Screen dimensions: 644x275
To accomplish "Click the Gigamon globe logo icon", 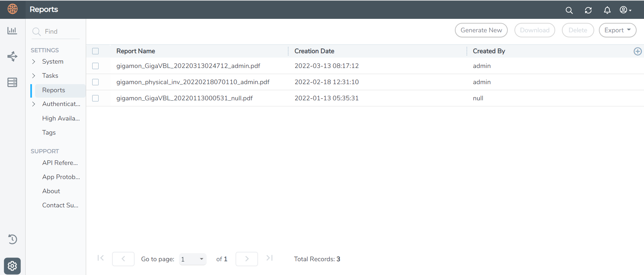I will coord(12,9).
